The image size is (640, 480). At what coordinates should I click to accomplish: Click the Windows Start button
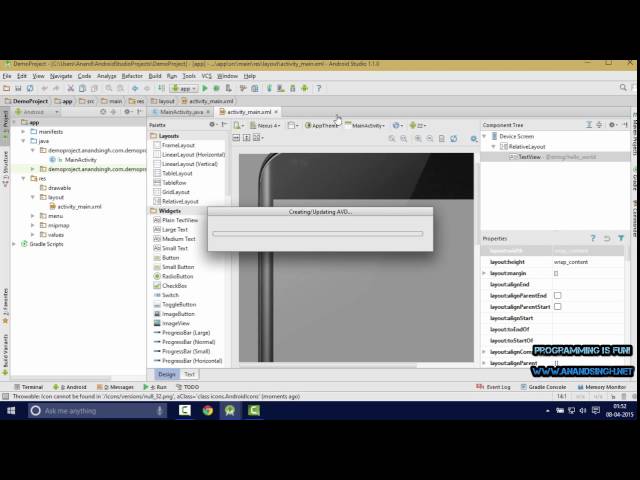coord(11,411)
